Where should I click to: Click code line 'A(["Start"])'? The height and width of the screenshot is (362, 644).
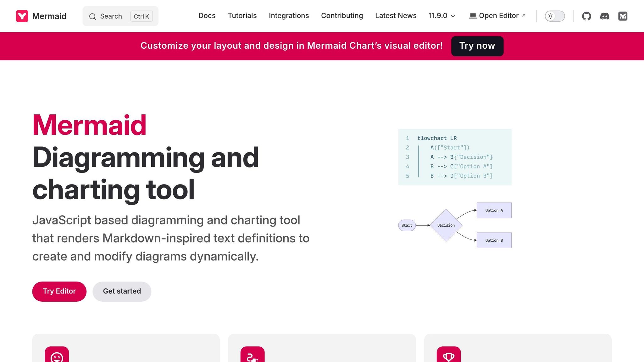click(450, 147)
